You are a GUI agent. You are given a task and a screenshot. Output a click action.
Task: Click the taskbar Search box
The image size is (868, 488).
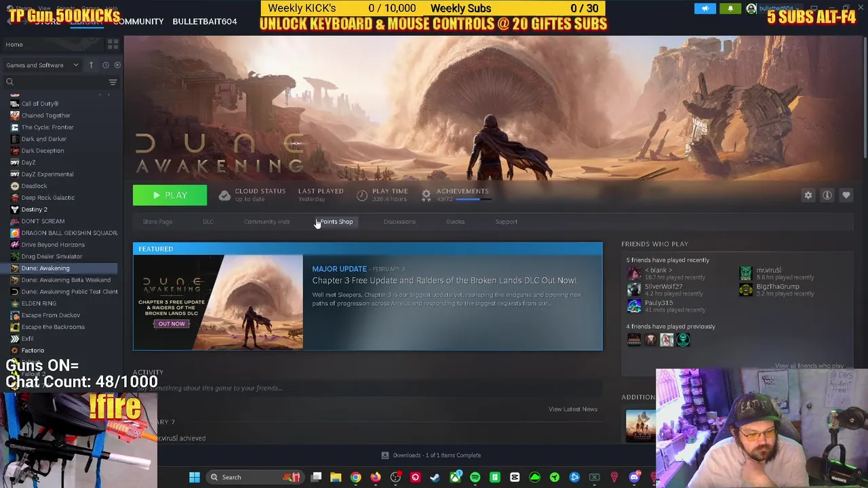pos(254,477)
